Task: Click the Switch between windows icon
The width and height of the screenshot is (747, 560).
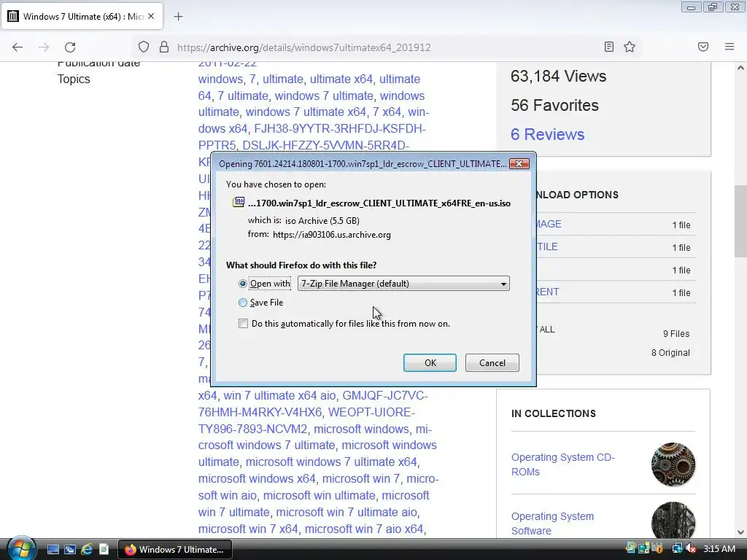Action: pos(70,550)
